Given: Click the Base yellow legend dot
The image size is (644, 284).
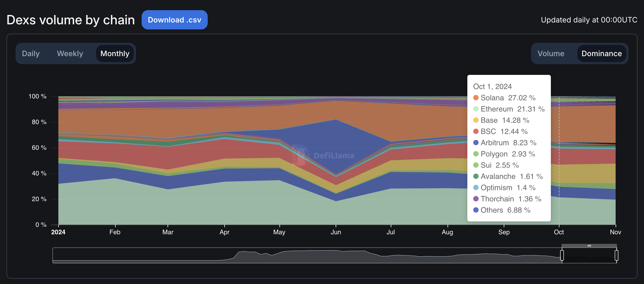Looking at the screenshot, I should pos(476,120).
